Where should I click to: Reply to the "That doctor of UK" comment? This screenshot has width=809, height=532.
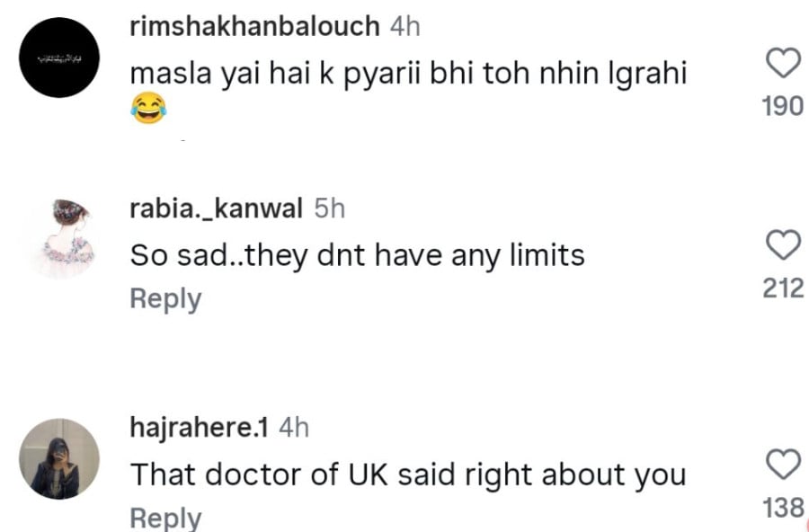click(x=165, y=519)
